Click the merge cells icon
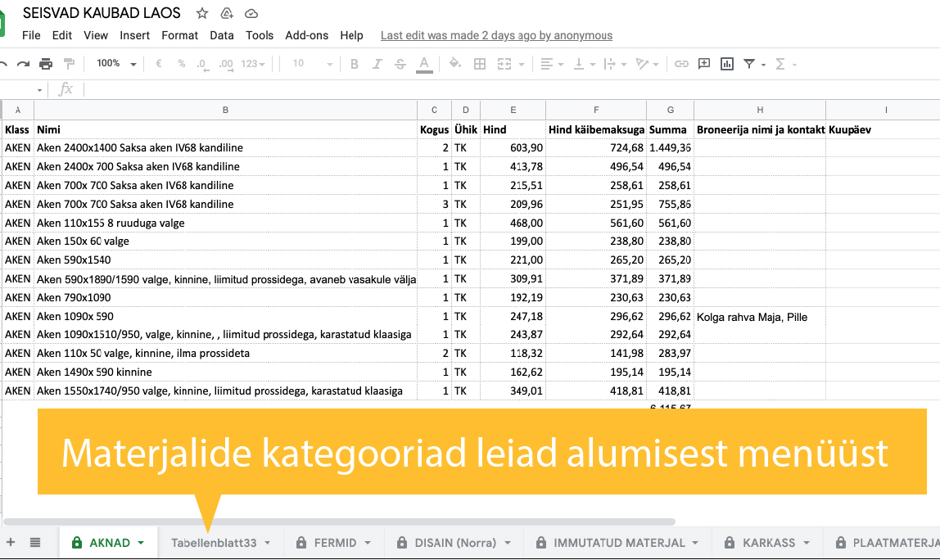 pyautogui.click(x=504, y=64)
